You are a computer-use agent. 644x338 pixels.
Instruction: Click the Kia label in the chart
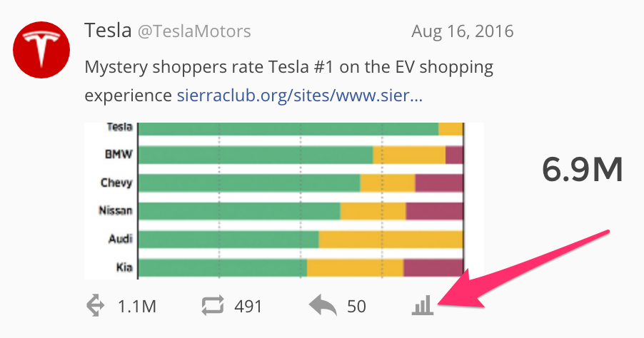[x=124, y=268]
